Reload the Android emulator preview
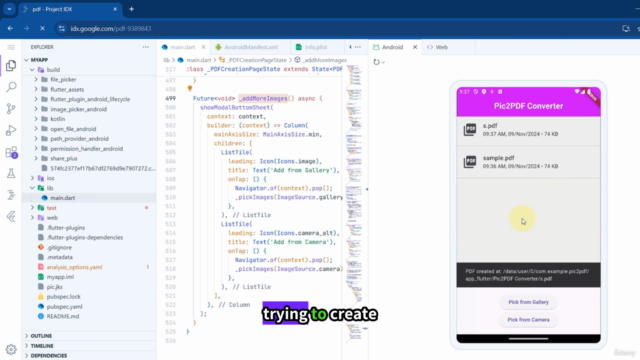640x360 pixels. 376,62
